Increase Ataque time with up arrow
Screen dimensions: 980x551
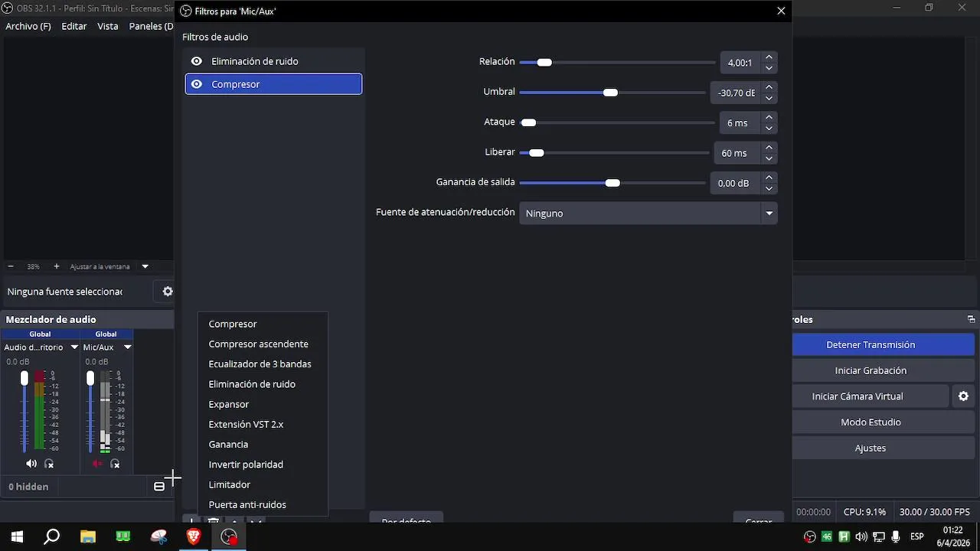(x=769, y=117)
